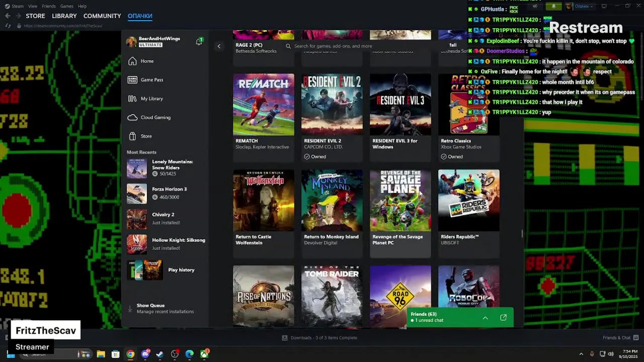Open File Explorer from the taskbar

101,354
